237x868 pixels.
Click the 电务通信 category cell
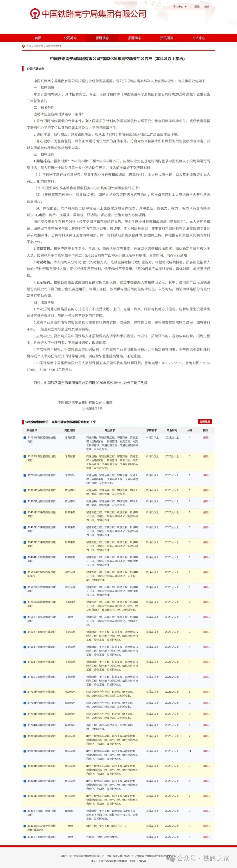[x=70, y=725]
